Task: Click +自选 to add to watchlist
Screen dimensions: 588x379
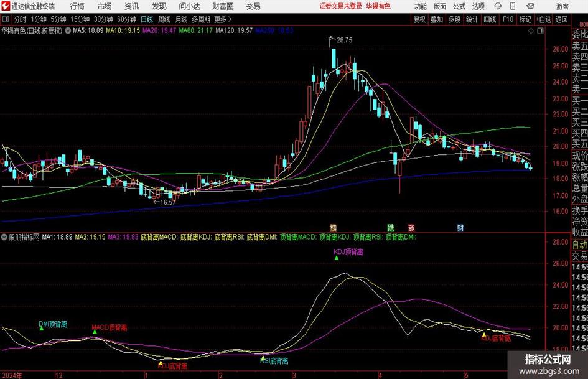Action: (544, 19)
